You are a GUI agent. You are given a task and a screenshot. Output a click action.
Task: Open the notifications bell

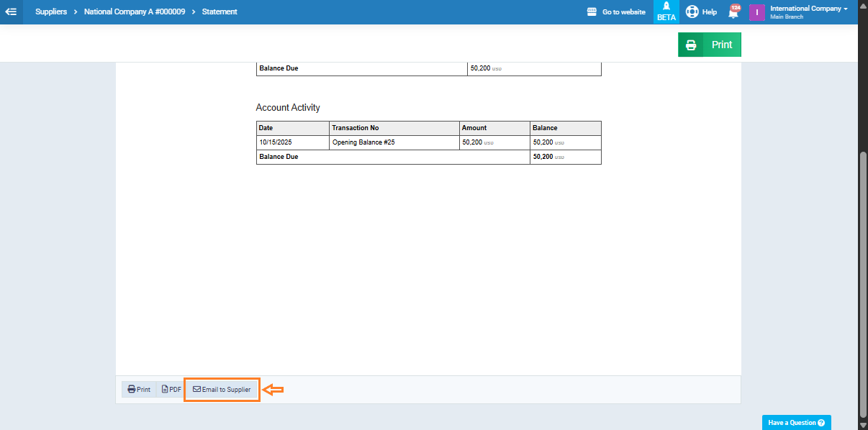point(733,12)
